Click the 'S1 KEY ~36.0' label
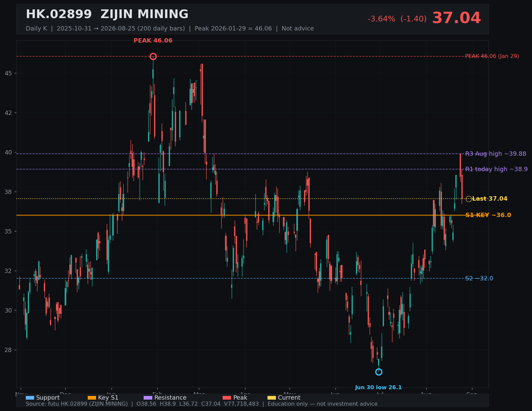 point(488,215)
